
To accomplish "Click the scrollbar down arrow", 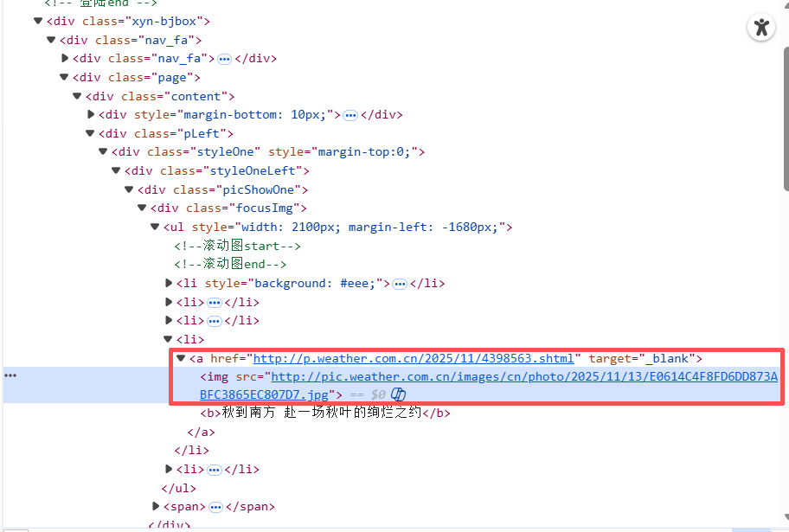I will [x=786, y=517].
